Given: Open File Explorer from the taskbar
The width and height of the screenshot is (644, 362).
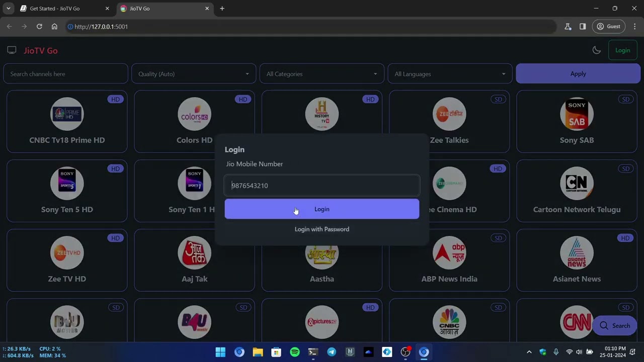Looking at the screenshot, I should pyautogui.click(x=258, y=352).
